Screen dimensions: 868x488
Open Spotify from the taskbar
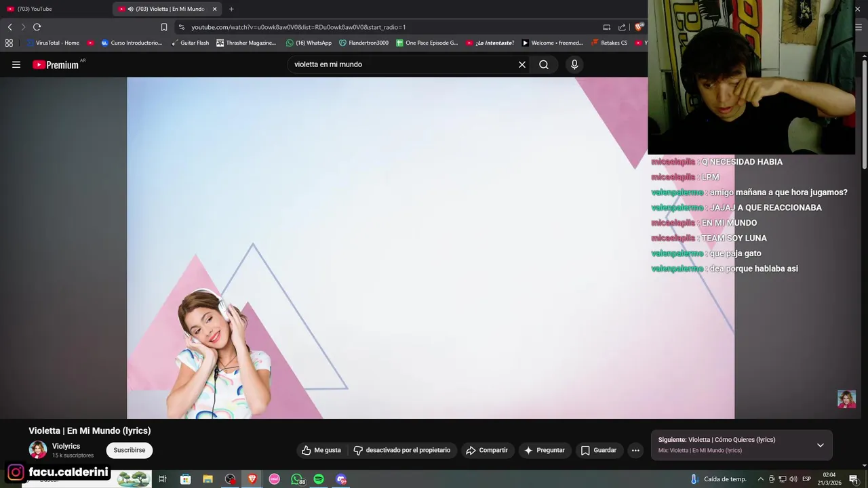click(319, 479)
